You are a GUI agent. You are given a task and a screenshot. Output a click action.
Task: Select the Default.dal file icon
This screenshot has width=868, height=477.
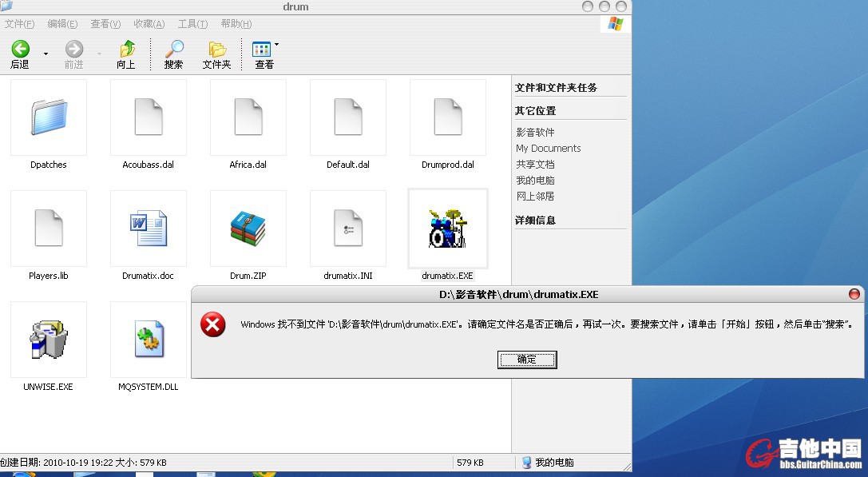point(348,117)
